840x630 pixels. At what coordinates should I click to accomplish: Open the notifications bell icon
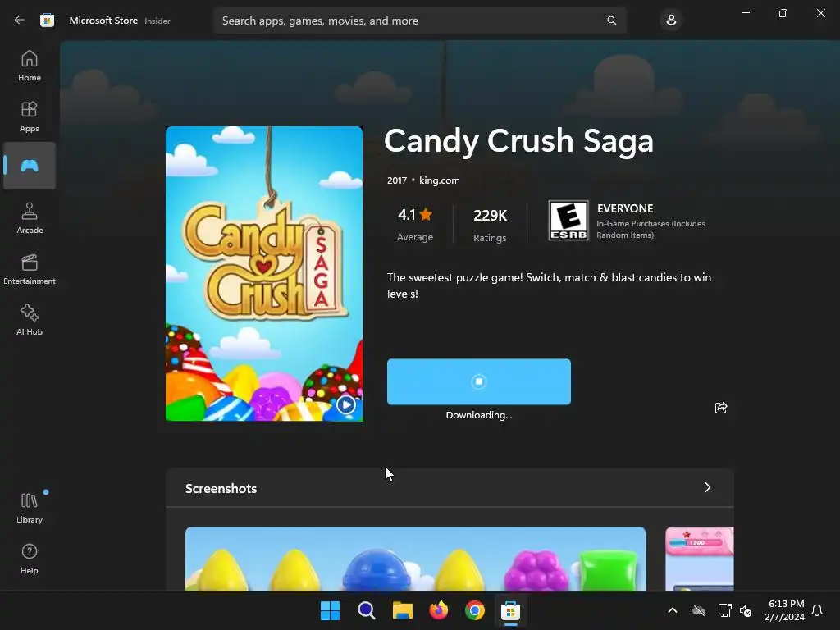coord(817,610)
